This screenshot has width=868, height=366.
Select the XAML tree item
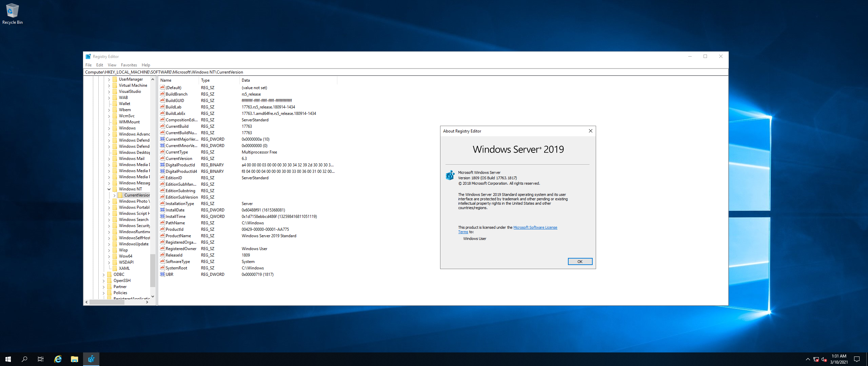click(x=124, y=268)
